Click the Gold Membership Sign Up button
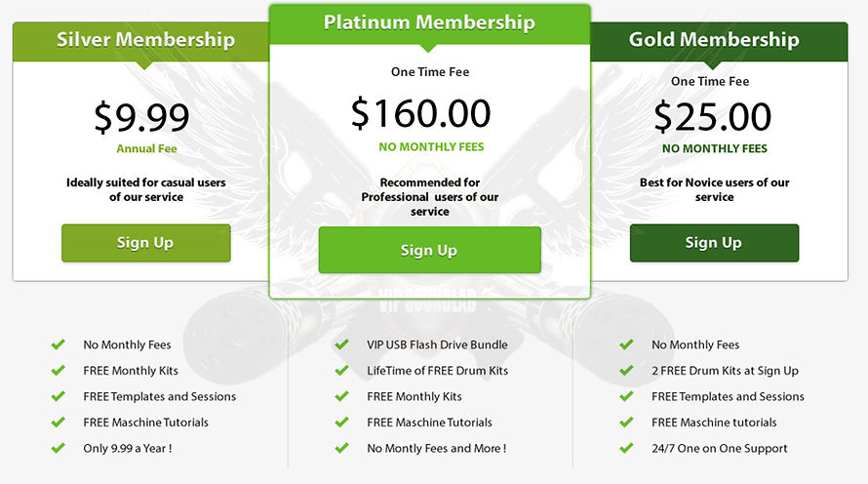Viewport: 868px width, 484px height. coord(714,243)
